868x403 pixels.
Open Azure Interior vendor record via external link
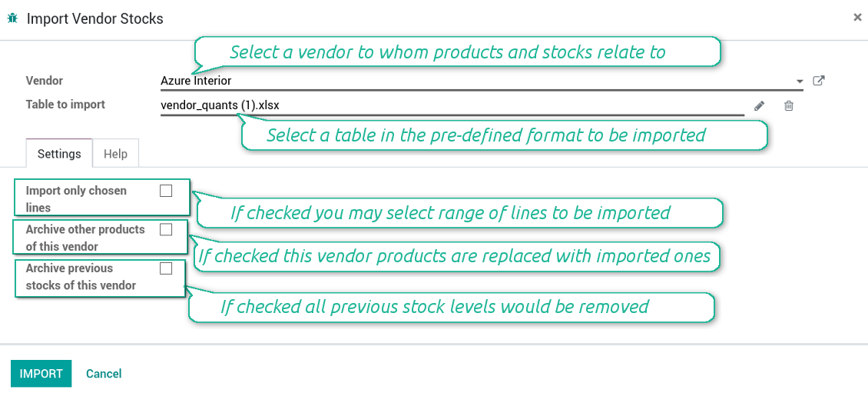point(819,81)
